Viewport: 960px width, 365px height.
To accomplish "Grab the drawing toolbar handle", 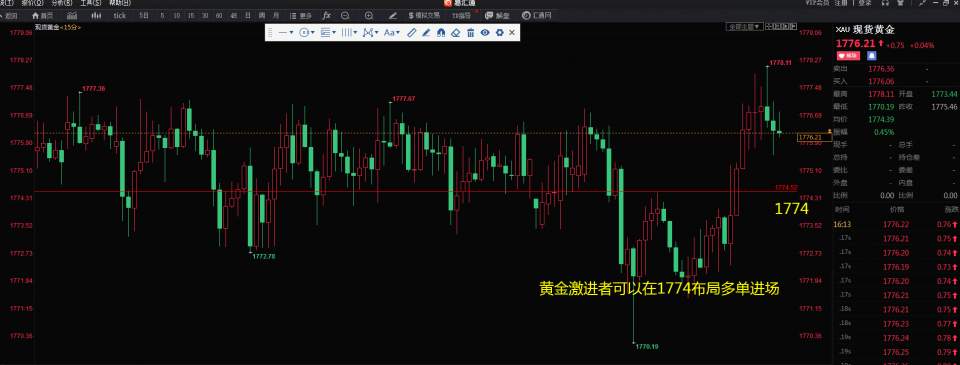I will 270,32.
